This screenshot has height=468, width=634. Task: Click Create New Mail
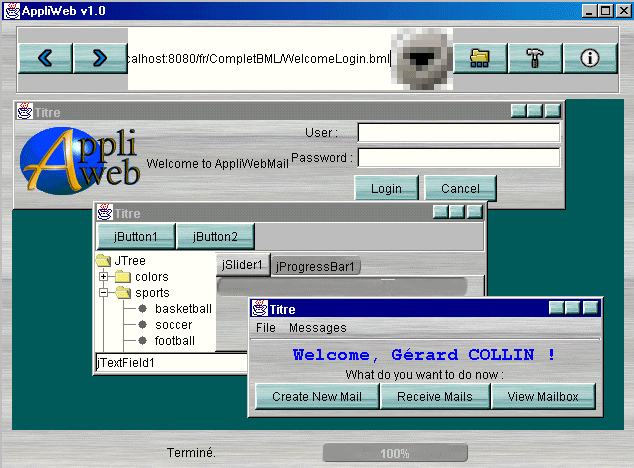(x=317, y=396)
